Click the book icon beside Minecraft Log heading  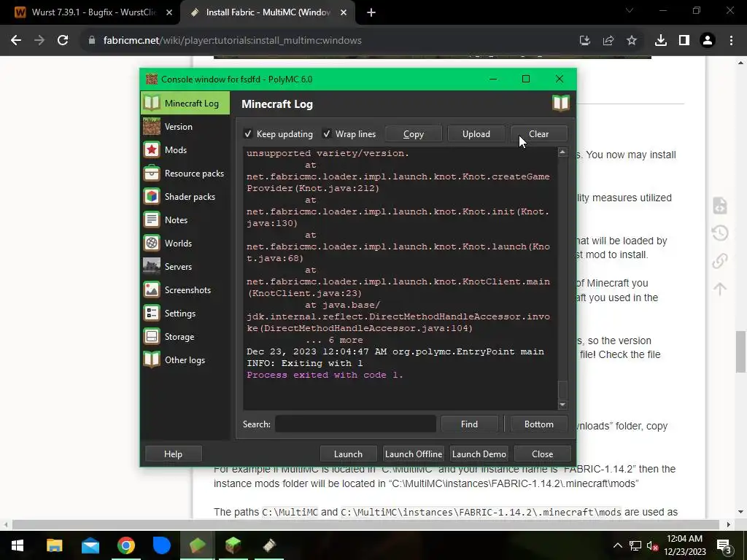(561, 103)
